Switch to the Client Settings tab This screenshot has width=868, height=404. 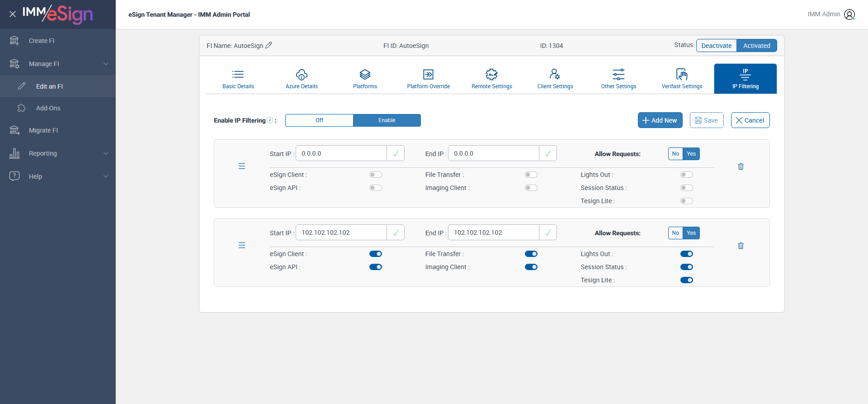(x=555, y=79)
